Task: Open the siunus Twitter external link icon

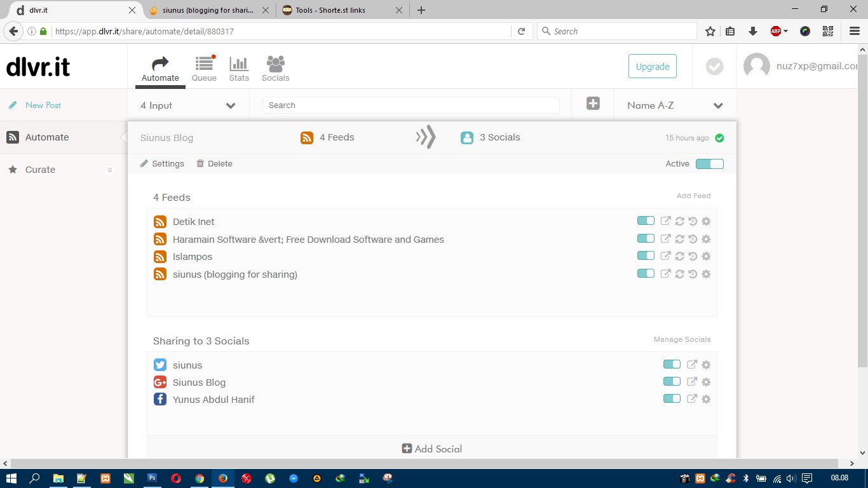Action: click(692, 365)
